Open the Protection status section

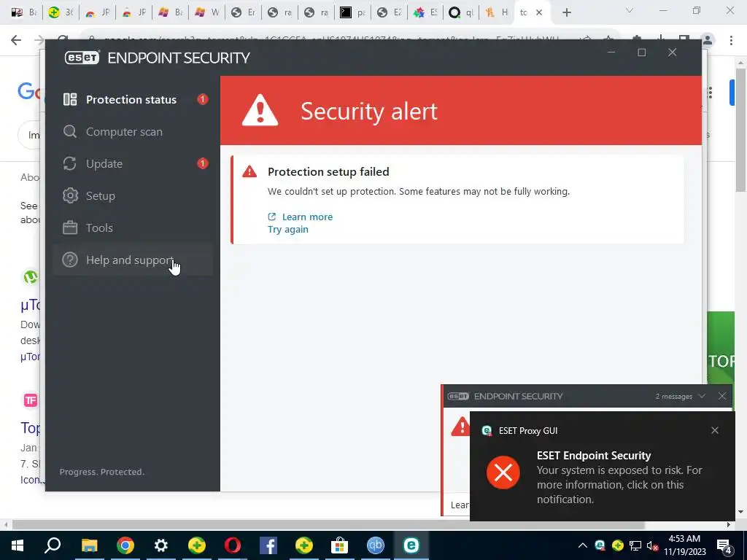[133, 99]
